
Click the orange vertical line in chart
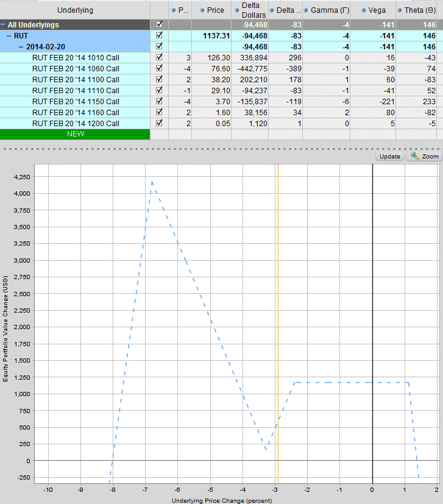278,324
